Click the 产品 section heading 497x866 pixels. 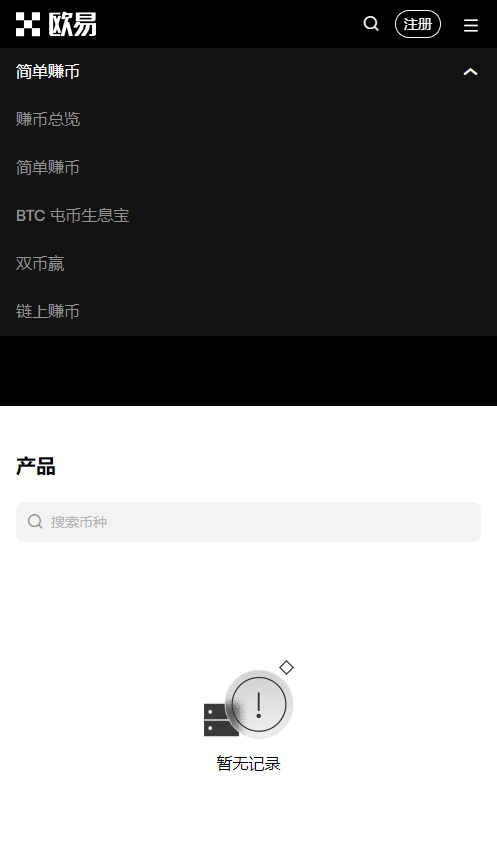point(35,467)
